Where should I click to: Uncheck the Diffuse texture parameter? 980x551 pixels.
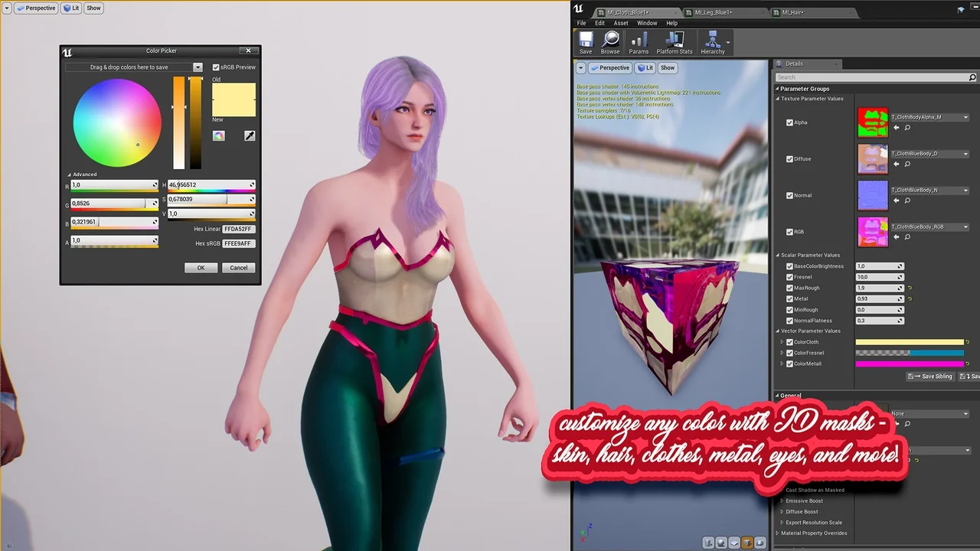[x=789, y=158]
